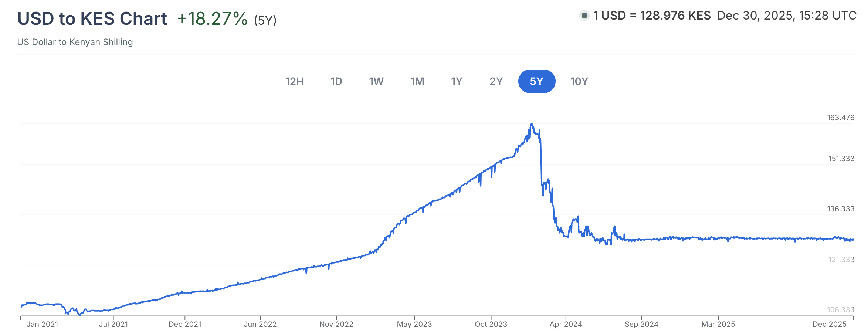Click the 136.333 price axis label
The width and height of the screenshot is (868, 332).
tap(840, 209)
